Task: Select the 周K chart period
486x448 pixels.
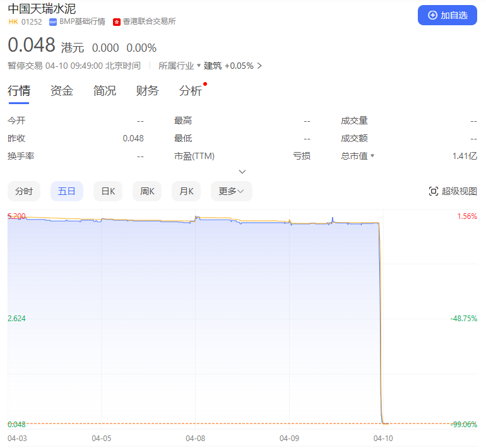Action: pyautogui.click(x=147, y=191)
